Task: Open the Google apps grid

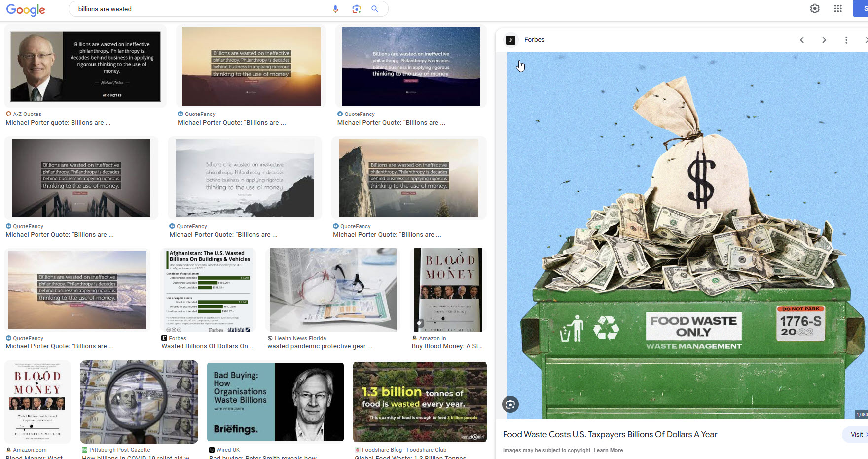Action: pos(837,8)
